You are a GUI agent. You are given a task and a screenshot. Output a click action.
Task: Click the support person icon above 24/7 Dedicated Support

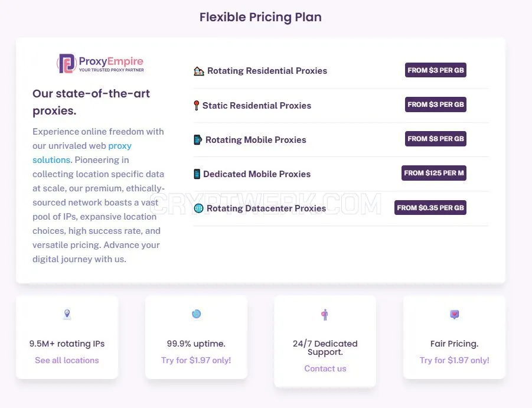click(325, 315)
